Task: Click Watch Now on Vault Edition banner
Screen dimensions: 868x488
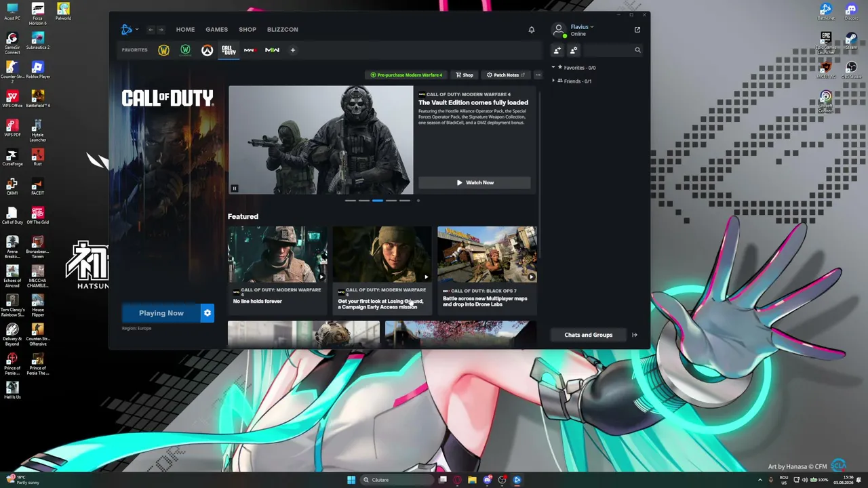Action: coord(475,182)
